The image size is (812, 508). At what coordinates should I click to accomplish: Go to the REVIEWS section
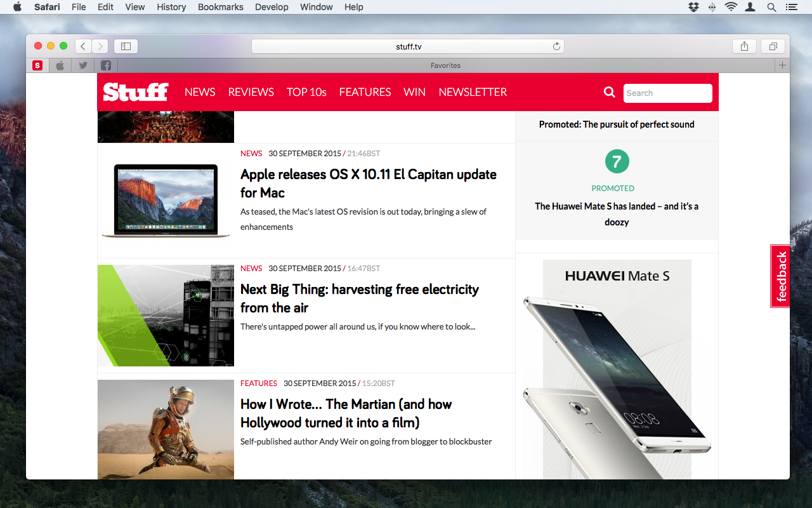(251, 92)
